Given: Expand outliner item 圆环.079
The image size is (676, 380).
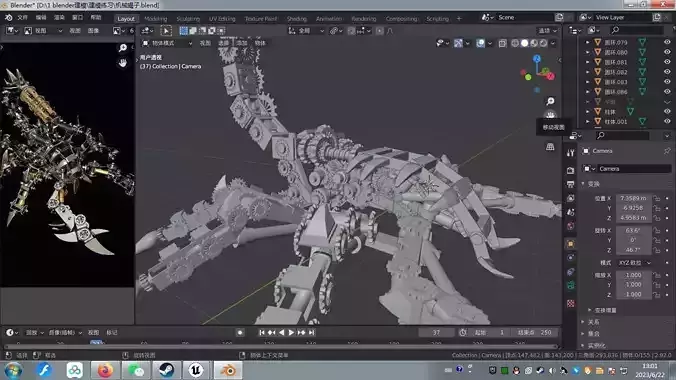Looking at the screenshot, I should tap(587, 42).
